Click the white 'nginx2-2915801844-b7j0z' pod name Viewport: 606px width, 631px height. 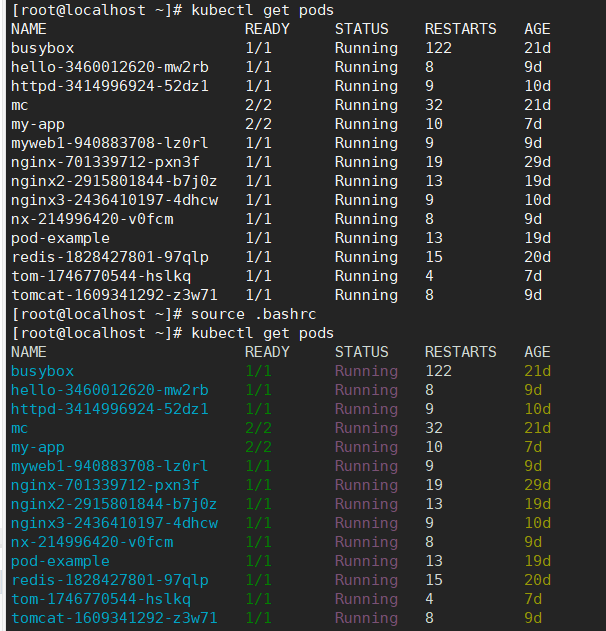coord(114,181)
